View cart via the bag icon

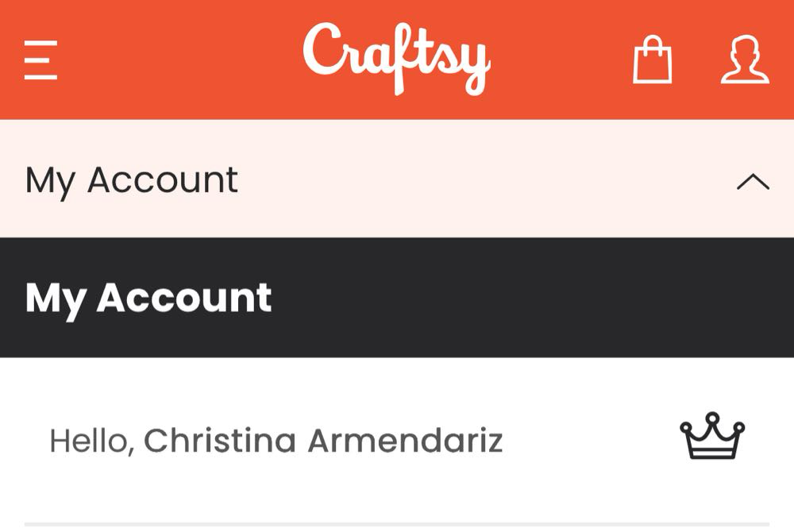coord(652,60)
